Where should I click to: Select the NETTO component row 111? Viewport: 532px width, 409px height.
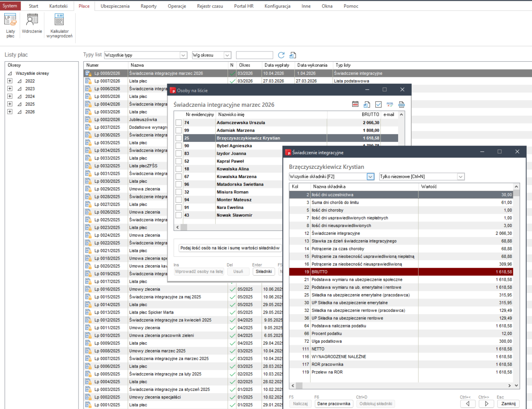(401, 349)
